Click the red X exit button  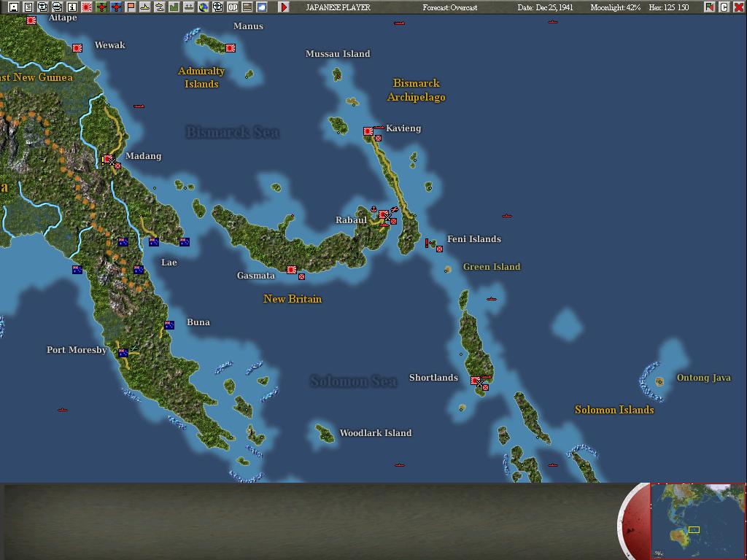pyautogui.click(x=738, y=7)
